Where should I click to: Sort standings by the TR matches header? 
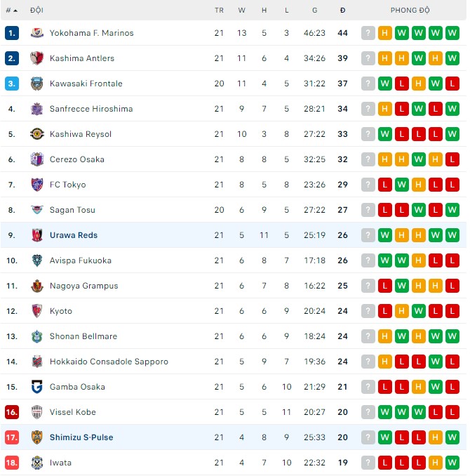point(219,11)
